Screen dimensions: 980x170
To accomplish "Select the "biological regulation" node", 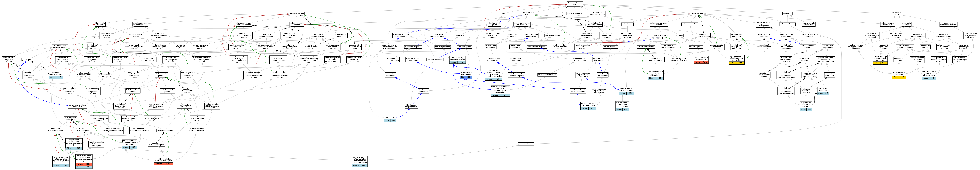I will click(575, 14).
